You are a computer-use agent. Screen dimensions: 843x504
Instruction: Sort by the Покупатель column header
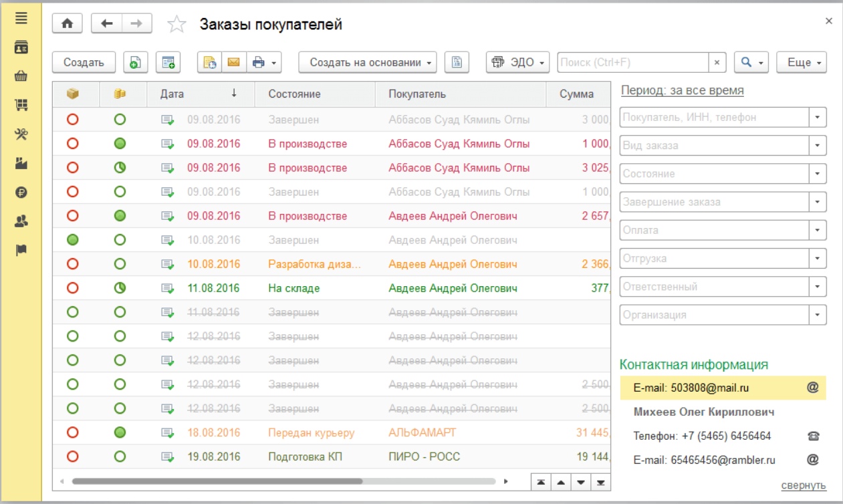(461, 94)
